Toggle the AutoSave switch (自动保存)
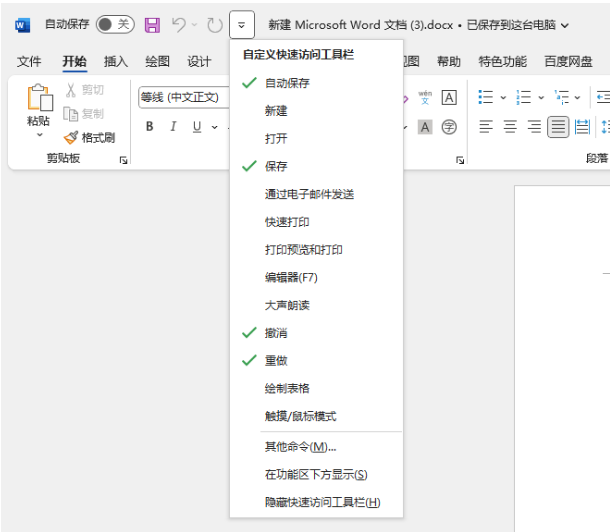The image size is (610, 532). [115, 24]
